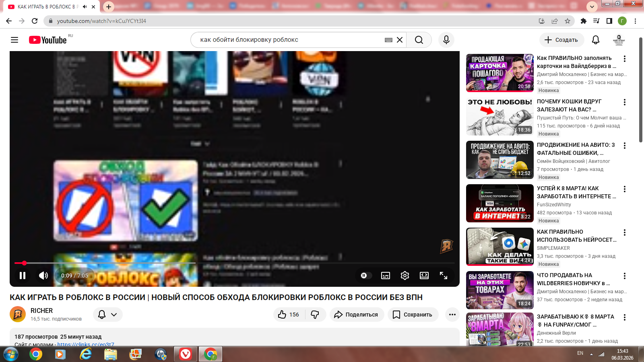Open more actions menu below the video

point(452,315)
